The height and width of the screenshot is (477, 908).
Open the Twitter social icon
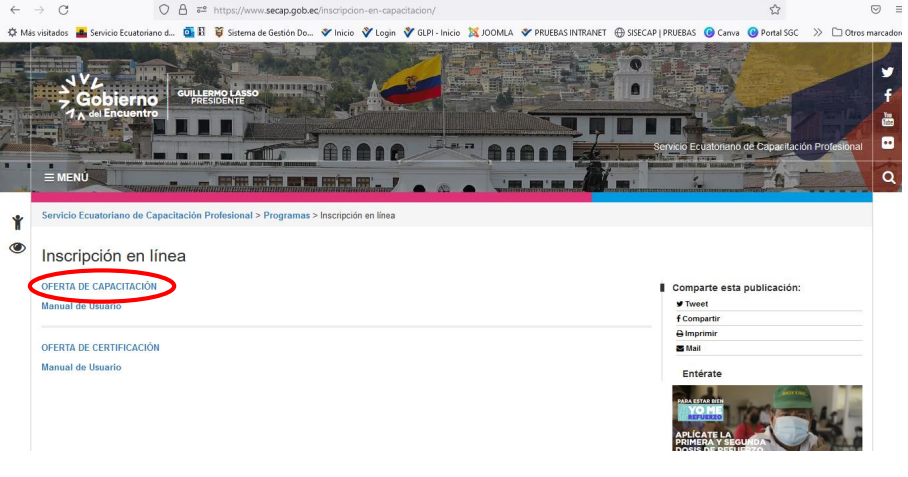[x=887, y=72]
